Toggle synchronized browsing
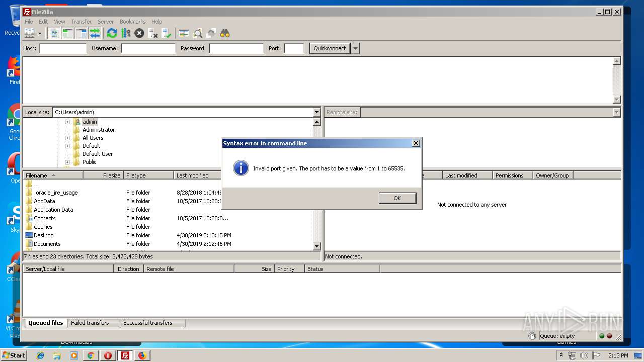The height and width of the screenshot is (362, 644). coord(211,33)
